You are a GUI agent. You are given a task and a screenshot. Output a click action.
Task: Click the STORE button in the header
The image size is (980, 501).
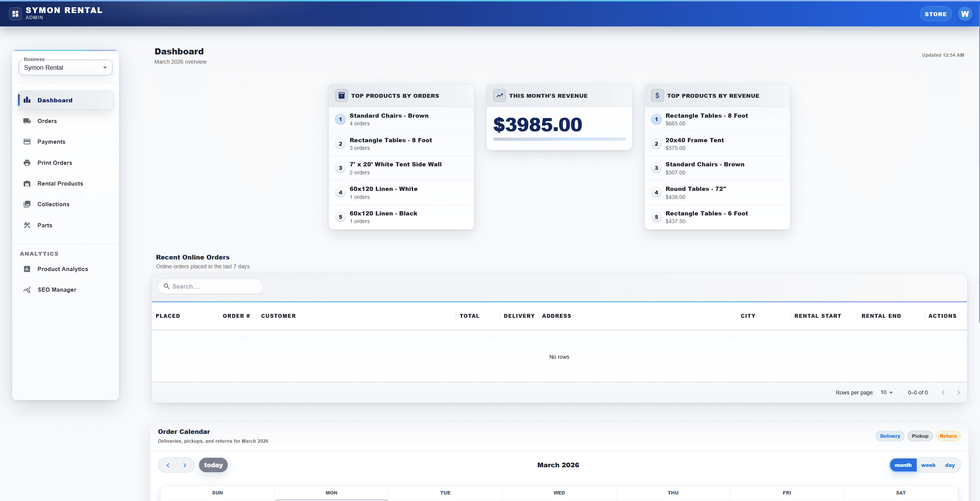[936, 13]
